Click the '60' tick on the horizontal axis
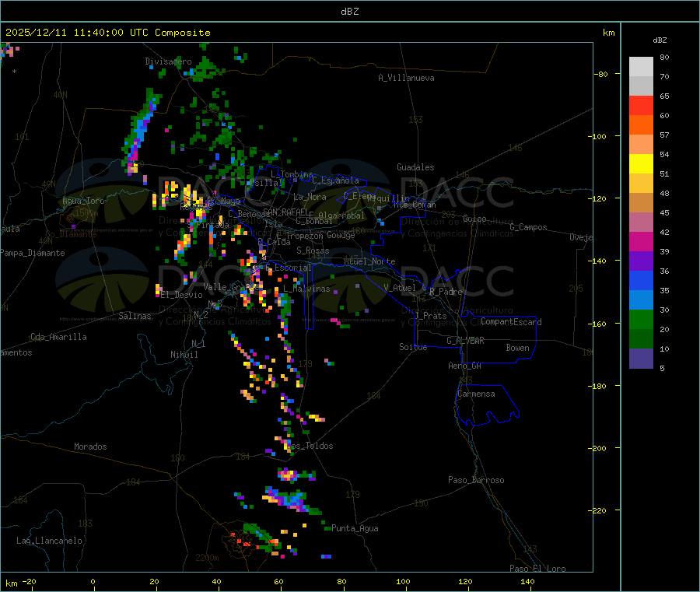This screenshot has height=592, width=700. click(x=278, y=581)
